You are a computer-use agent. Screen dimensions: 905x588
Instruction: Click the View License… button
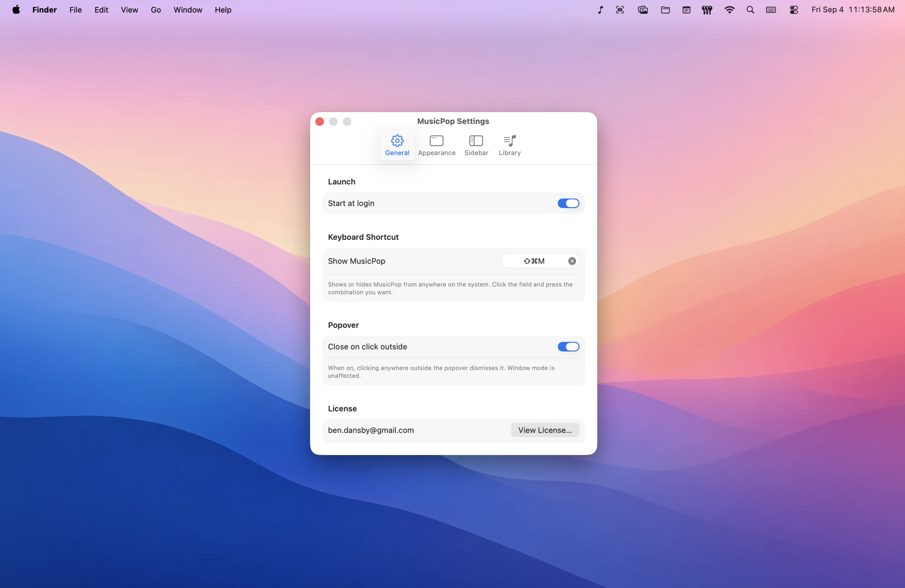(x=545, y=430)
